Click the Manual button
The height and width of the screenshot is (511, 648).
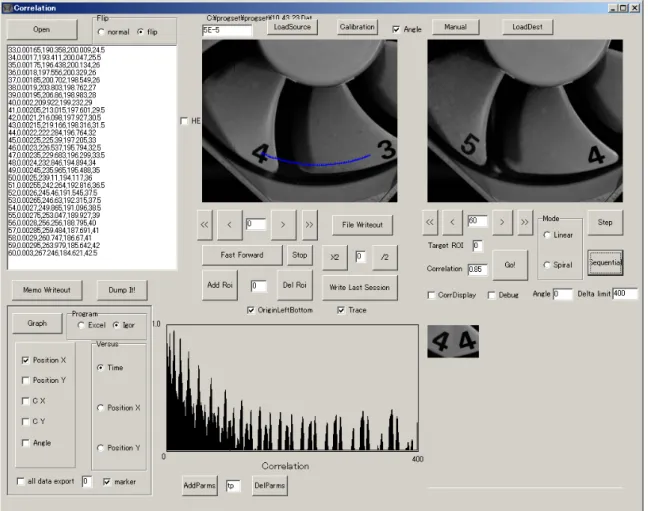point(455,27)
